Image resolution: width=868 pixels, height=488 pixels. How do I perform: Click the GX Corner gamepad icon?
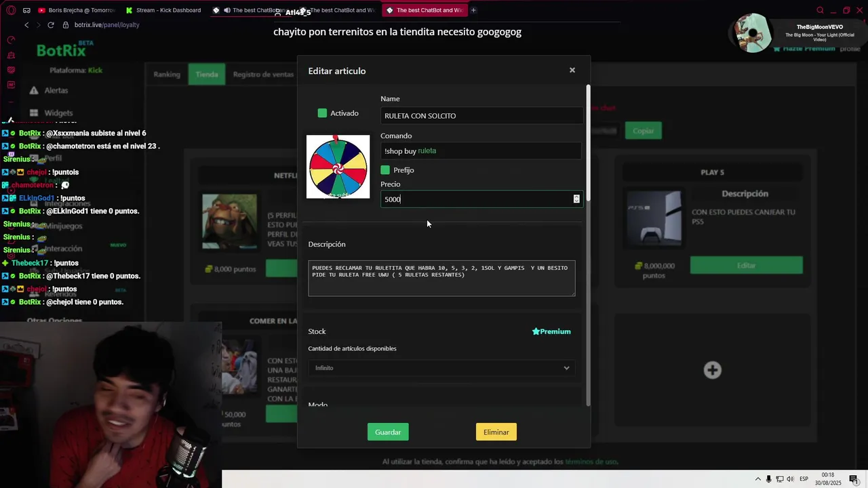pos(26,10)
